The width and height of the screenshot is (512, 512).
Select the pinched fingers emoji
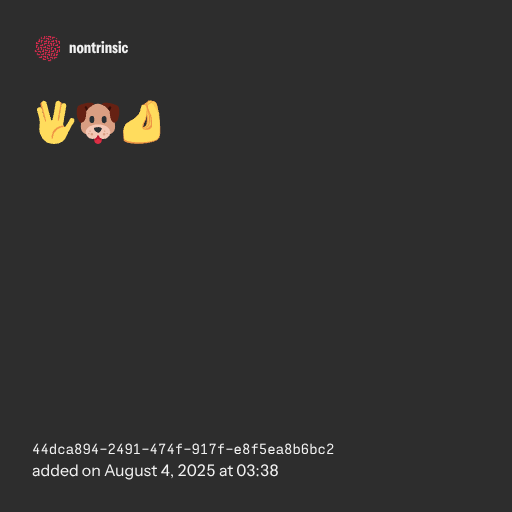142,122
